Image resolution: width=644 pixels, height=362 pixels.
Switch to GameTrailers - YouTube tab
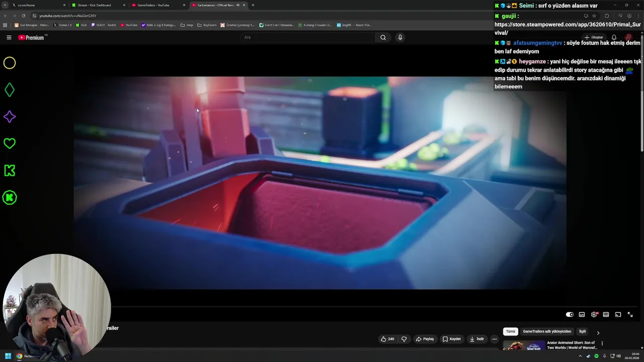click(158, 5)
